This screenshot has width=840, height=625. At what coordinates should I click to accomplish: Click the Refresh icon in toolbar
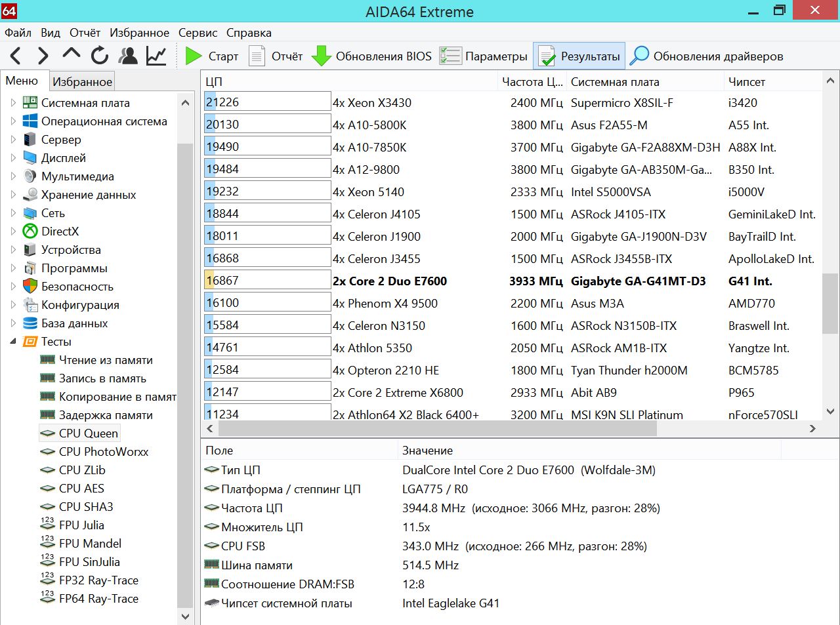100,56
